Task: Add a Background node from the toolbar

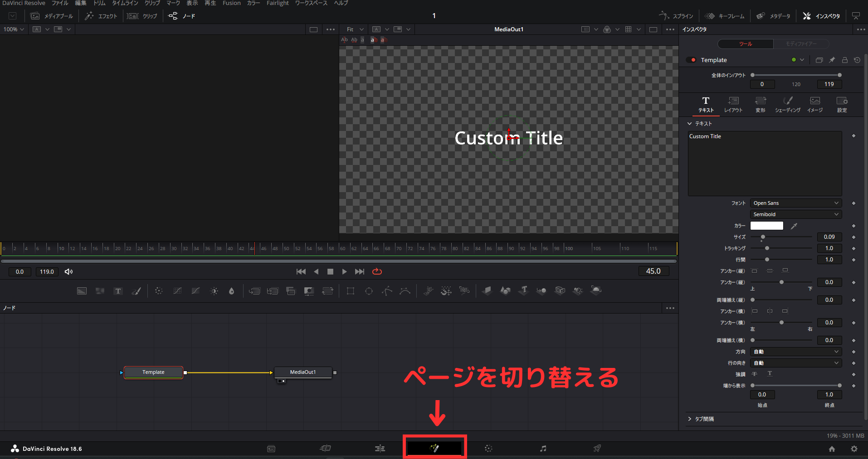Action: pos(82,291)
